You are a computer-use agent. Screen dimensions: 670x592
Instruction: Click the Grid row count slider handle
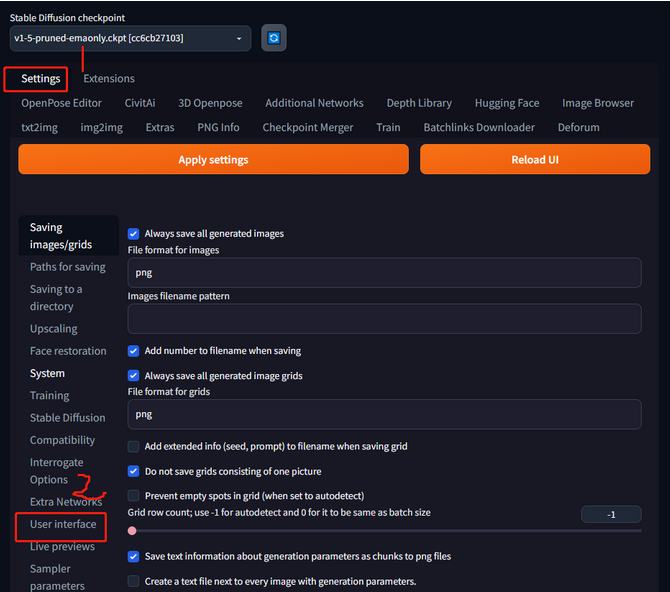133,531
